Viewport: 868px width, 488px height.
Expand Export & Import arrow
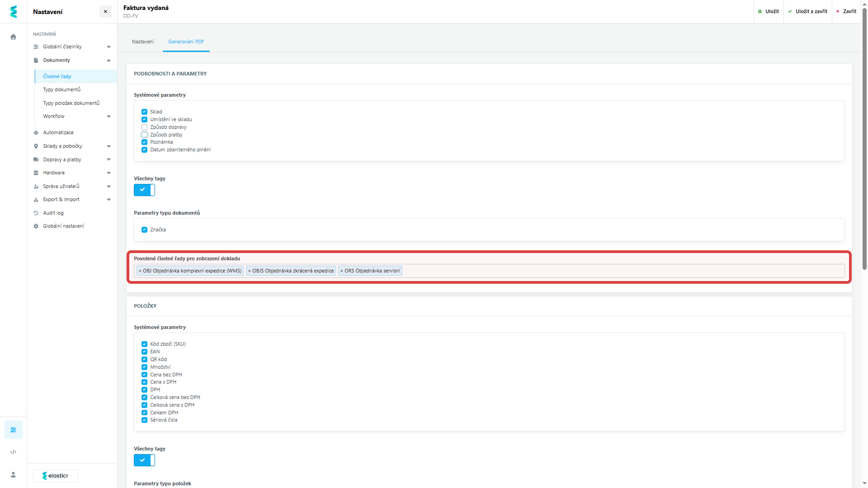pyautogui.click(x=108, y=200)
